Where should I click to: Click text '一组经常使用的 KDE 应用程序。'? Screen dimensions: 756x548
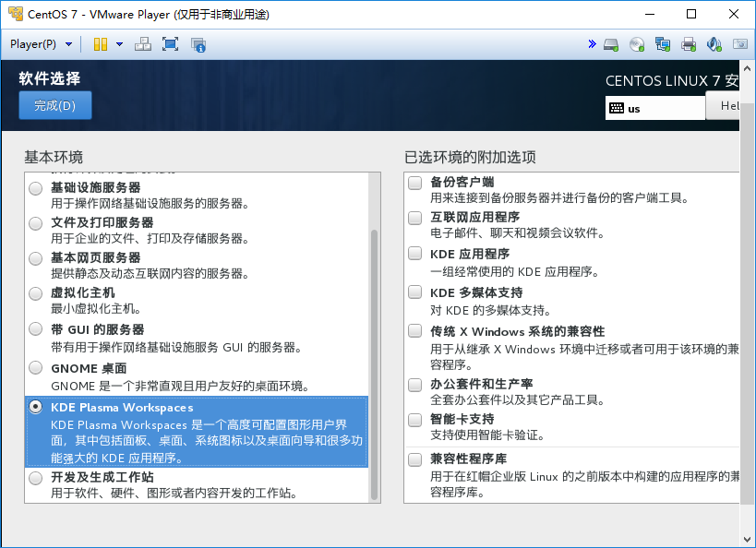coord(514,271)
